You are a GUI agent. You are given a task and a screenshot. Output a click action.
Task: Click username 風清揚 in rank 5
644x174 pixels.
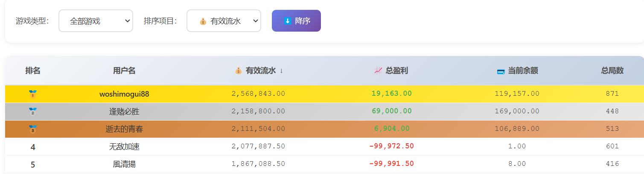[124, 164]
